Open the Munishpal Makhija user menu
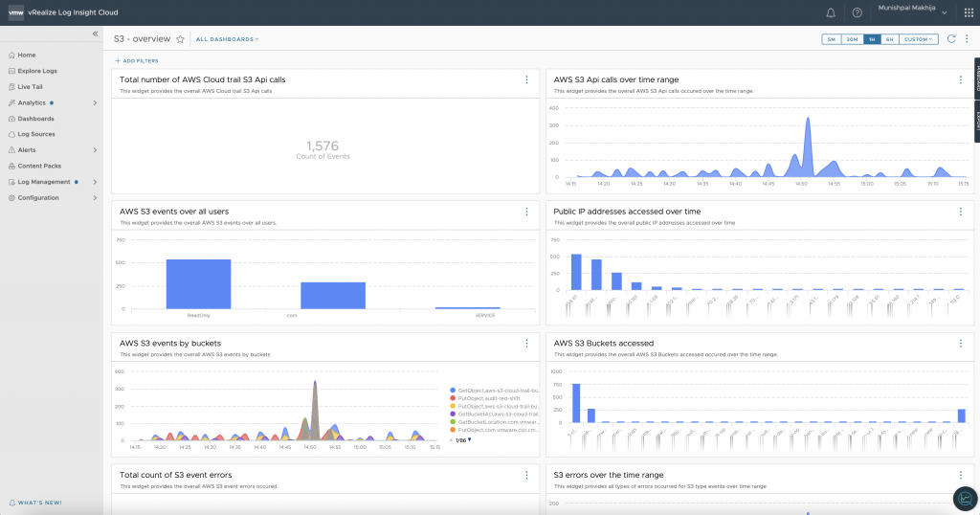The height and width of the screenshot is (515, 980). click(912, 9)
